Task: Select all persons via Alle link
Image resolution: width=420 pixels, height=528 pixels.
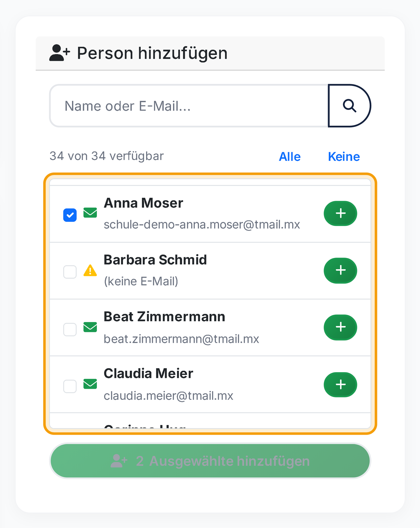Action: 289,157
